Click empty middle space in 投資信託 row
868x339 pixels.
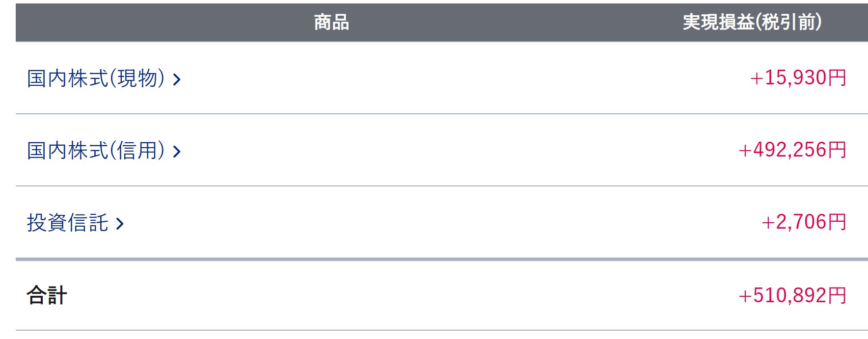(x=442, y=223)
